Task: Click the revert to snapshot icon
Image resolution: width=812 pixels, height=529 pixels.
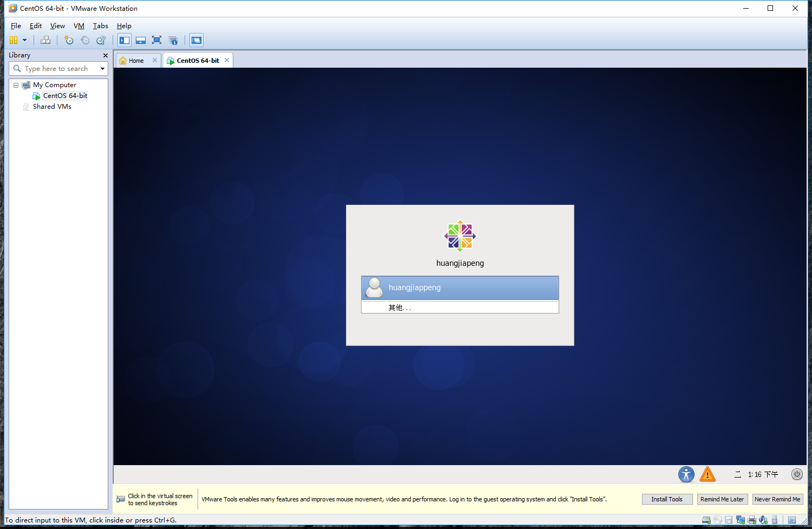Action: coord(85,40)
